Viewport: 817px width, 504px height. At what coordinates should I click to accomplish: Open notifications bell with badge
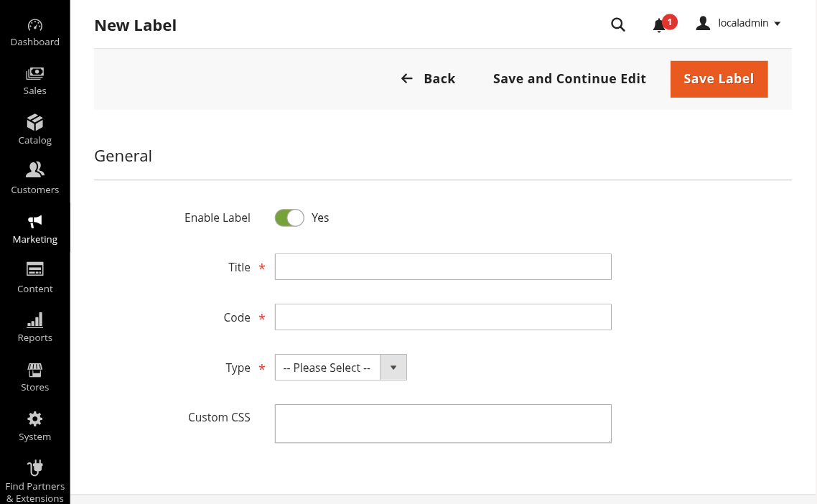659,25
